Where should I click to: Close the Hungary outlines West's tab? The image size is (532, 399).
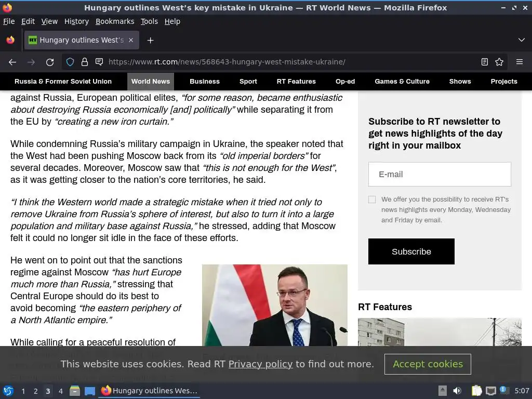click(131, 40)
